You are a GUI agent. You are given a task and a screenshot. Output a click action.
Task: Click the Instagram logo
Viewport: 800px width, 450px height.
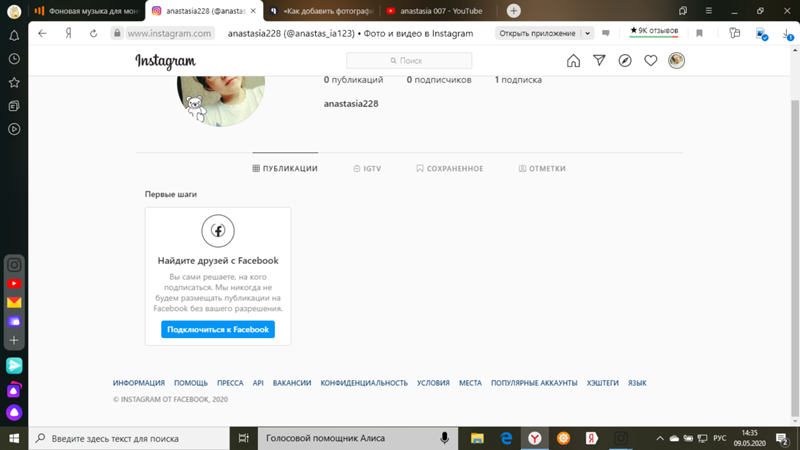pos(165,61)
